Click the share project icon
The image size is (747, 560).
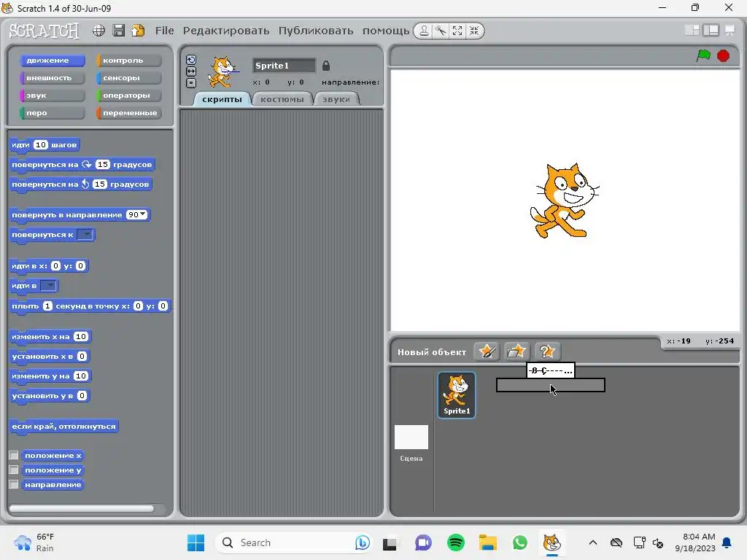pyautogui.click(x=138, y=31)
